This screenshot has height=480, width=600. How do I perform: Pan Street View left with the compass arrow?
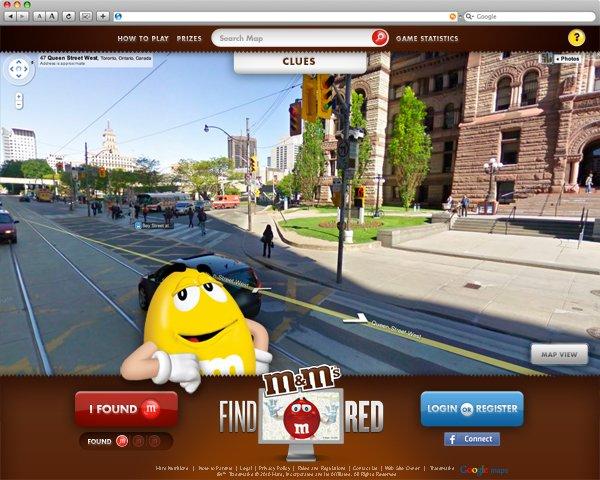tap(12, 69)
